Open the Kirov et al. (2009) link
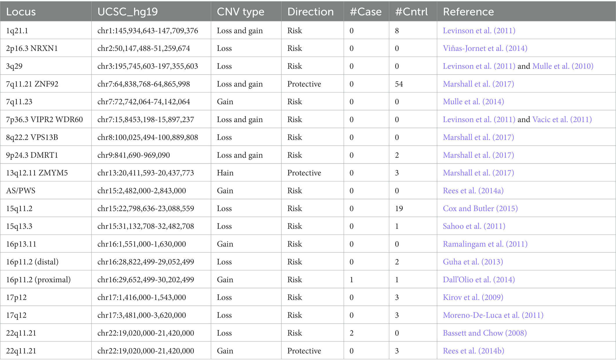The width and height of the screenshot is (616, 364). [473, 297]
